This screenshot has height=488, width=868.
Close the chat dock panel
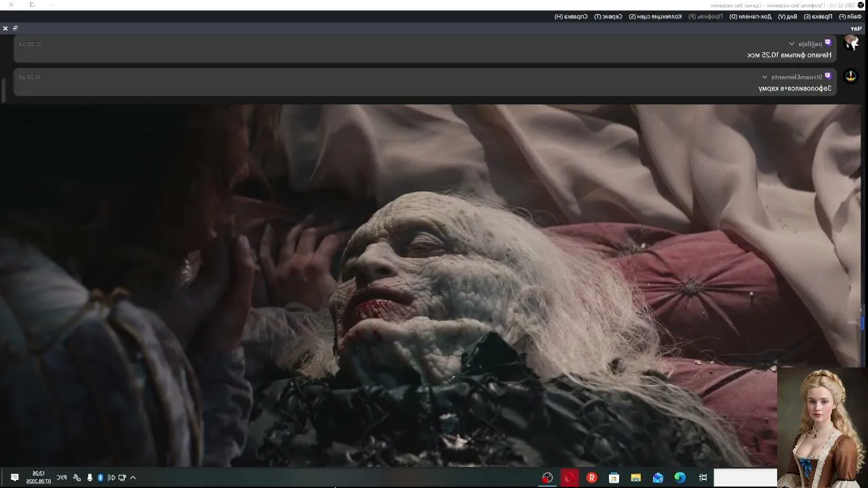[x=5, y=28]
